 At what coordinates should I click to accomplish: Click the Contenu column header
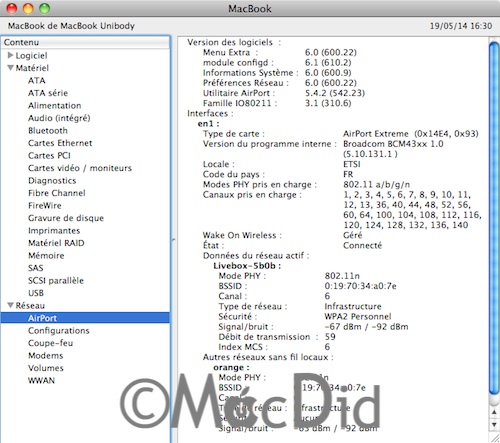point(85,42)
